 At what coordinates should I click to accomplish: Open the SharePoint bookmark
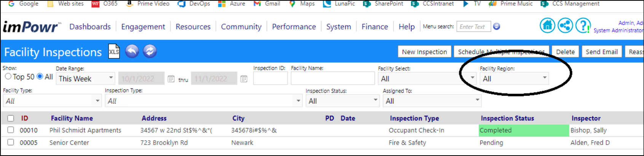point(383,4)
